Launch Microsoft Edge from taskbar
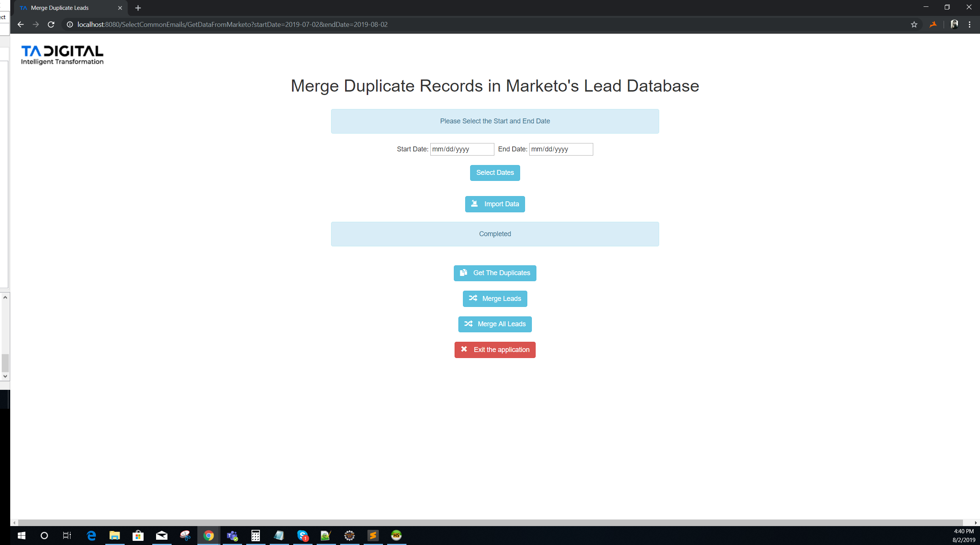The width and height of the screenshot is (980, 545). 91,535
